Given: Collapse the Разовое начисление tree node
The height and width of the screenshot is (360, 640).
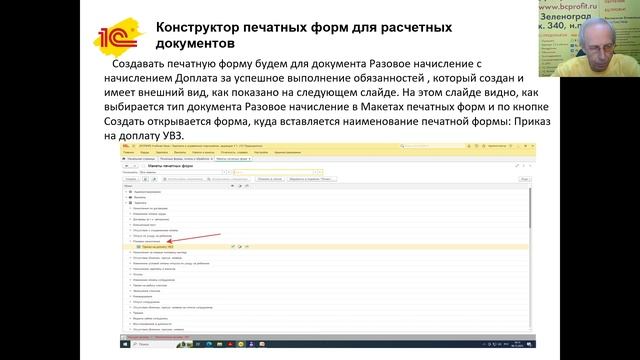Looking at the screenshot, I should (x=130, y=241).
